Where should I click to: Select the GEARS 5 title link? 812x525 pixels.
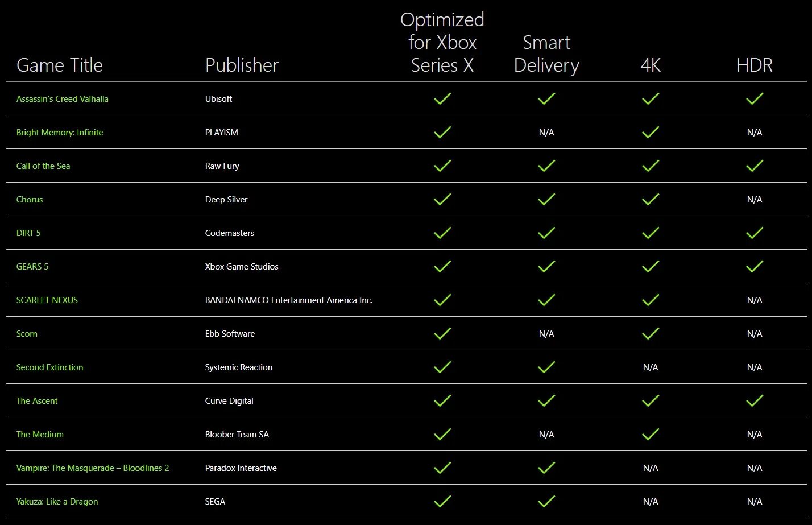pos(32,266)
